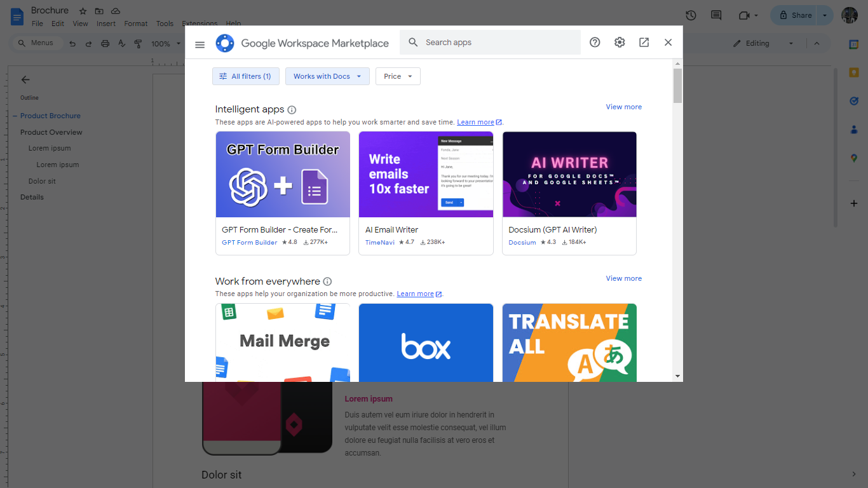Open the Insert menu

tap(106, 24)
